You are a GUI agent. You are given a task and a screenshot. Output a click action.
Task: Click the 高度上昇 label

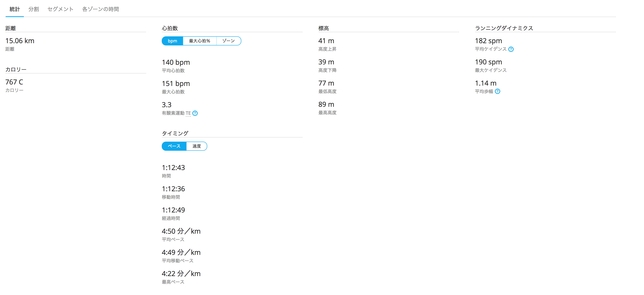pyautogui.click(x=327, y=49)
